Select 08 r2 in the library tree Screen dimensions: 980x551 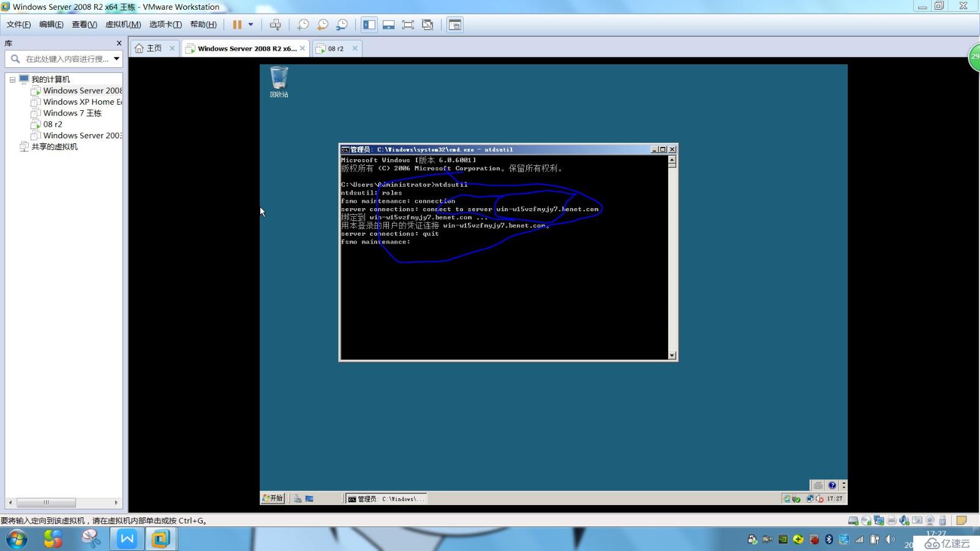coord(47,124)
